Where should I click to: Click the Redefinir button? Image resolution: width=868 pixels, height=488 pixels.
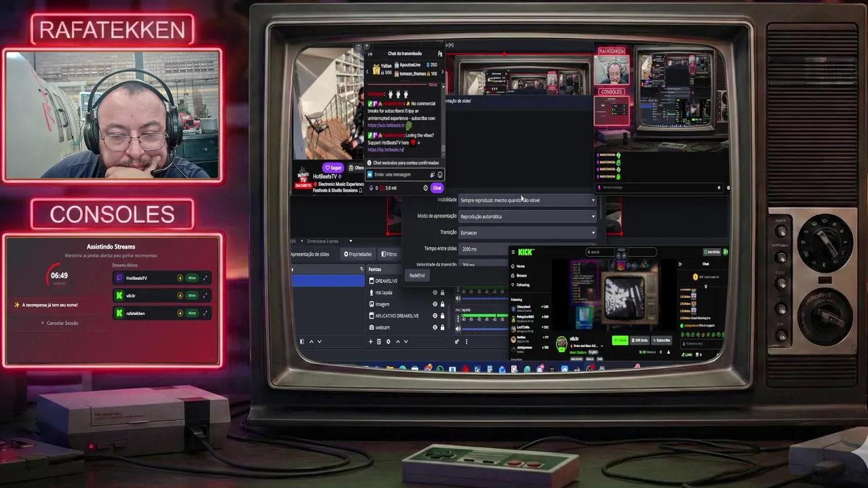[x=417, y=275]
